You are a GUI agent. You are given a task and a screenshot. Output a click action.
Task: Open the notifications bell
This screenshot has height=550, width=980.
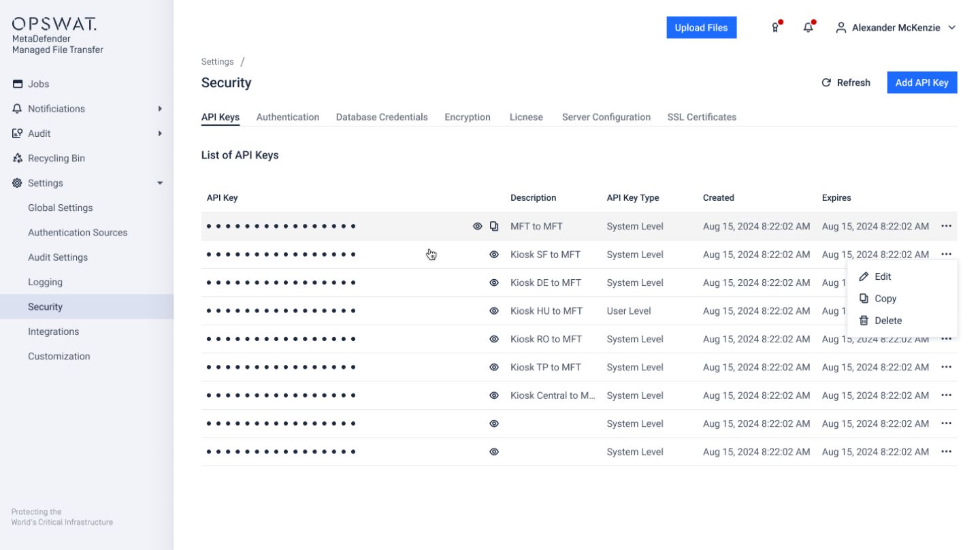[807, 27]
